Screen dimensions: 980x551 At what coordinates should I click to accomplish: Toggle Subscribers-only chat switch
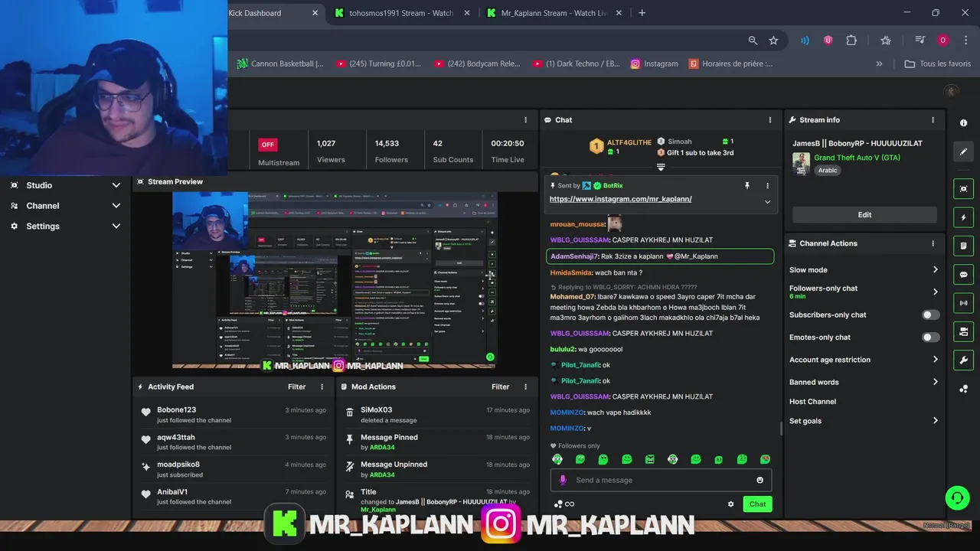coord(930,315)
